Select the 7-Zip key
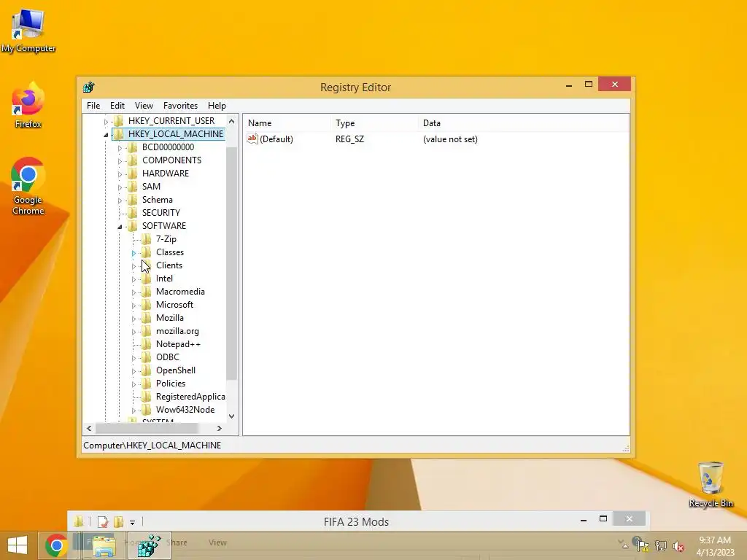 (x=166, y=239)
